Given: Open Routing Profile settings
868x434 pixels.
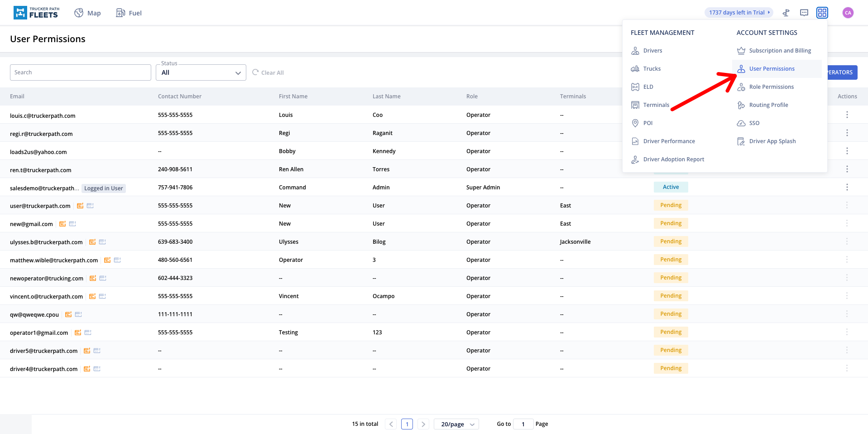Looking at the screenshot, I should point(768,105).
